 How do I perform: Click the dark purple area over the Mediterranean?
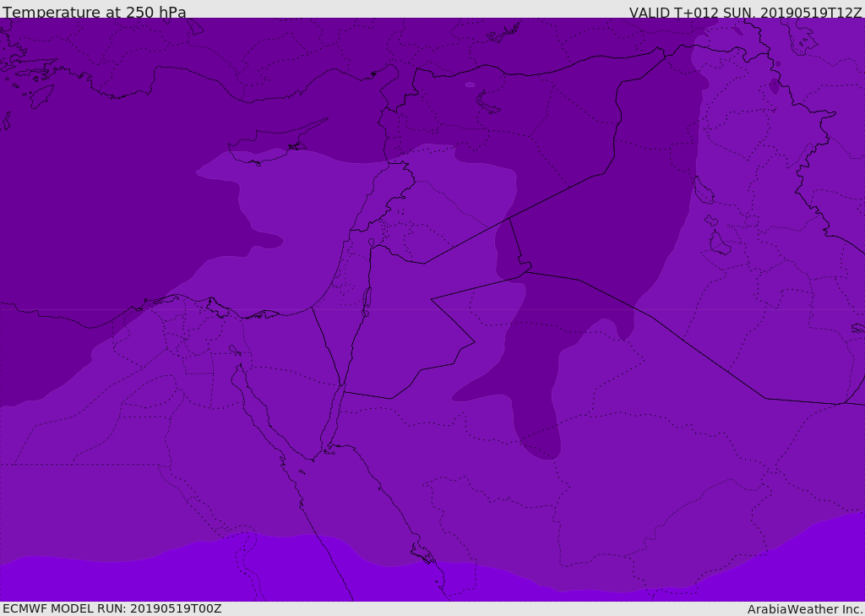(110, 211)
